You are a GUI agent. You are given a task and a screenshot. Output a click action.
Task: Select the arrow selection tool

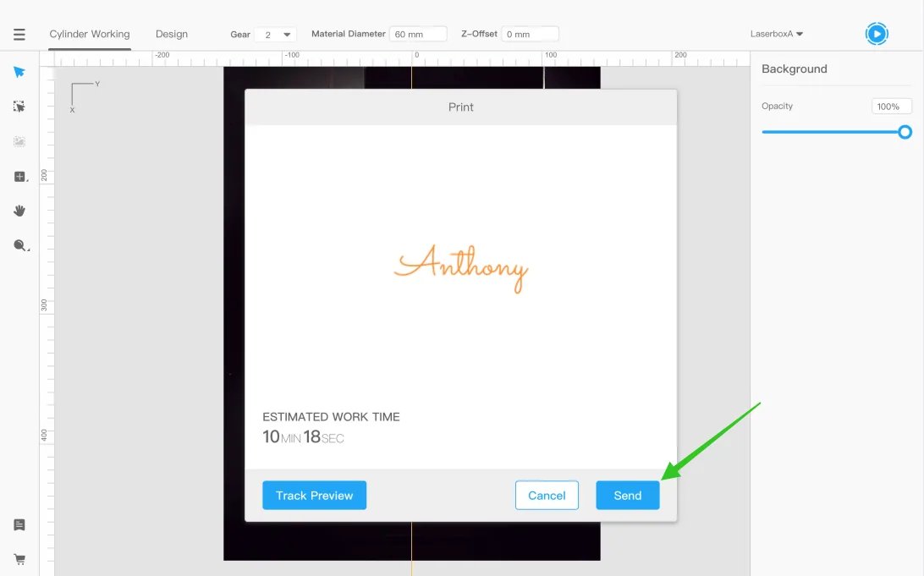[x=19, y=72]
